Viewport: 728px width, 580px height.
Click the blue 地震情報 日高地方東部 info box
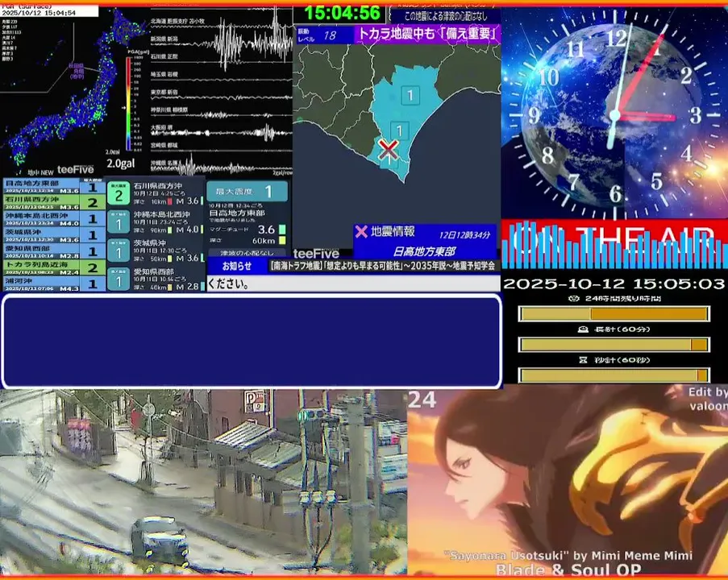point(425,242)
